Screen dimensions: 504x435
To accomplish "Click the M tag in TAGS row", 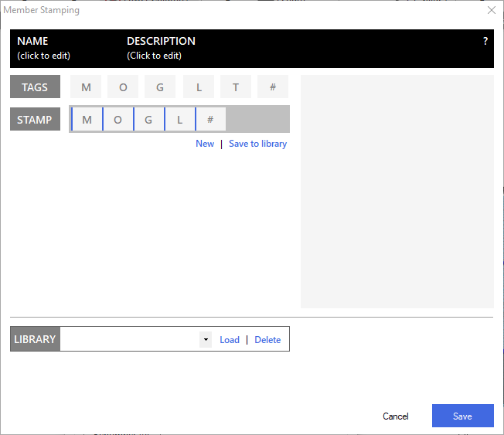I will pos(86,87).
